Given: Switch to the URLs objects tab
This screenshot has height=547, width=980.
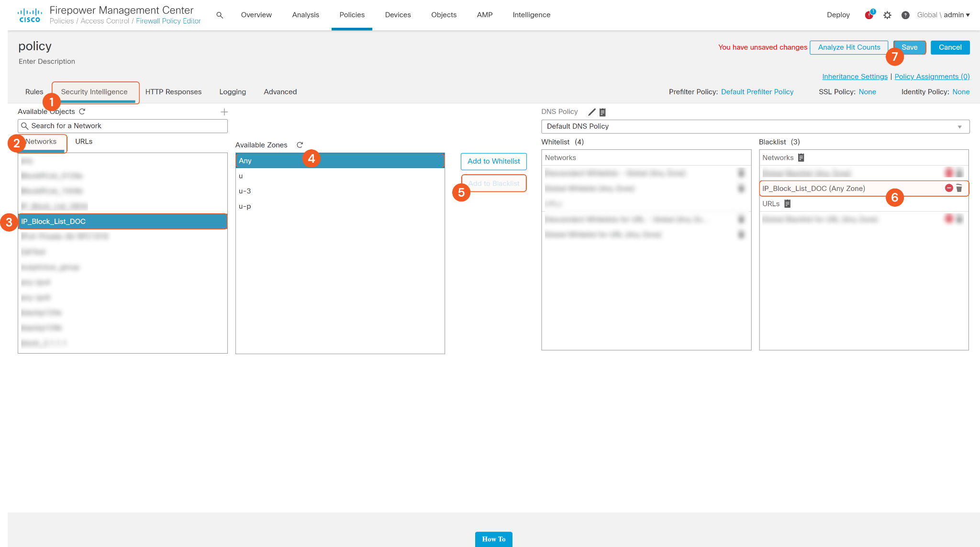Looking at the screenshot, I should 84,142.
